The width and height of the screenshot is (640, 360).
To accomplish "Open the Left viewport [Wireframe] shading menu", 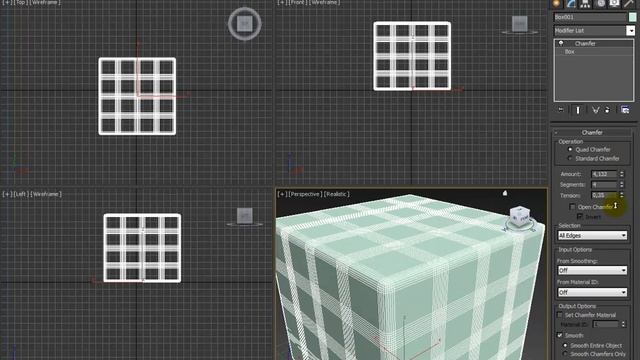I will 46,194.
